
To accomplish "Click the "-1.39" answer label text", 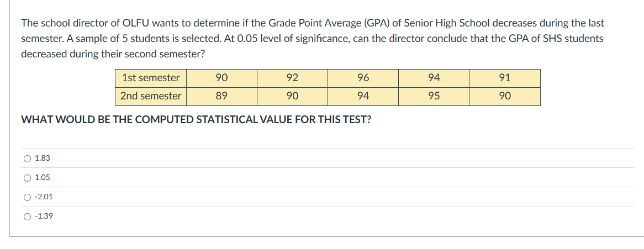I will [44, 216].
